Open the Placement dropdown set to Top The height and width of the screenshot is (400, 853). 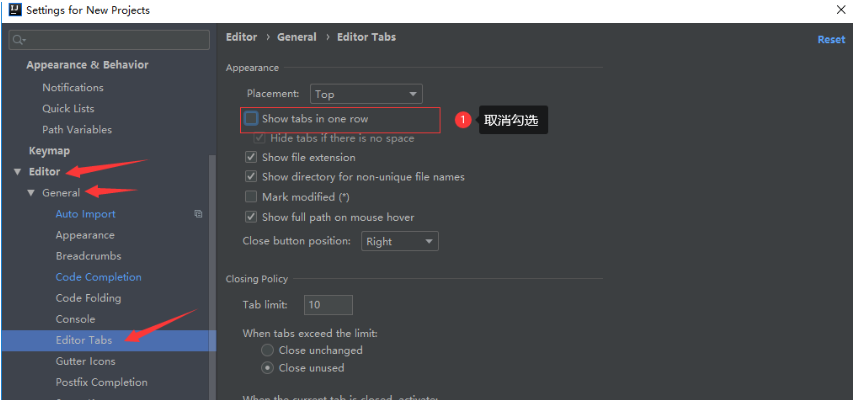[366, 94]
